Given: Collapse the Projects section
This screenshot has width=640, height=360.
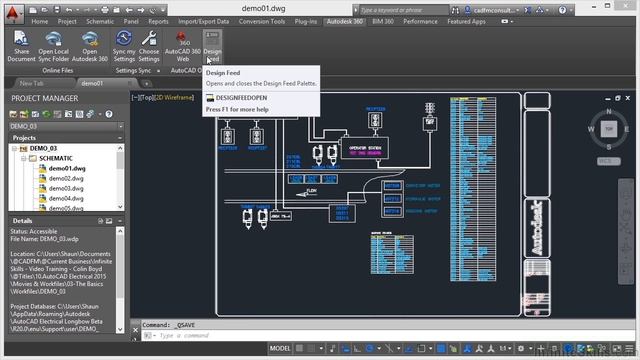Looking at the screenshot, I should coord(120,138).
